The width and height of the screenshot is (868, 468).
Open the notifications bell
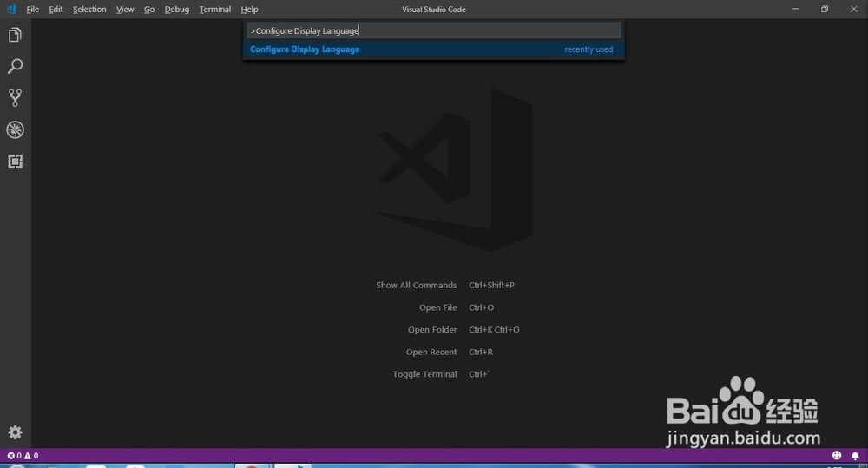855,455
